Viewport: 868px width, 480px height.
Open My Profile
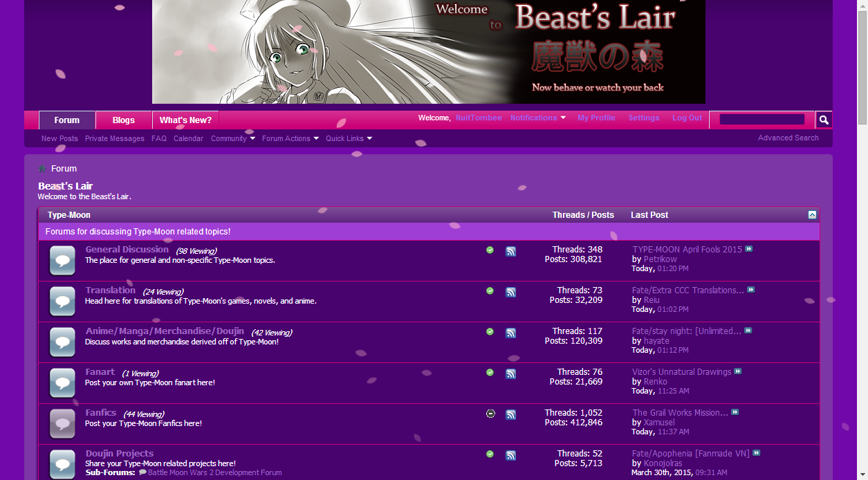pyautogui.click(x=596, y=118)
